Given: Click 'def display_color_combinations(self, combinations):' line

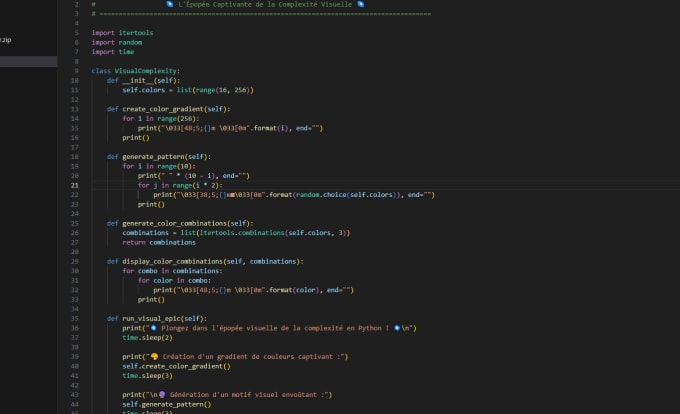Looking at the screenshot, I should coord(205,261).
